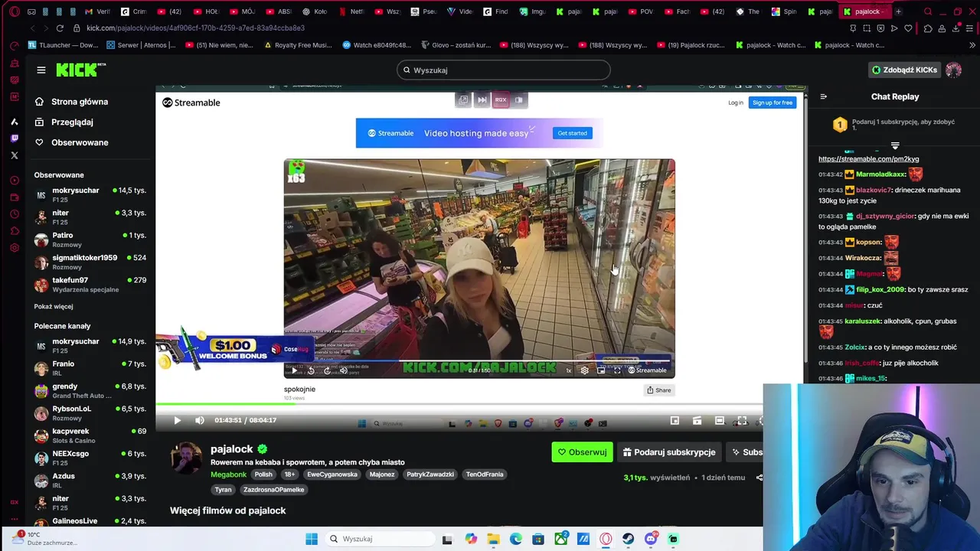
Task: Open the user avatar menu
Action: (953, 70)
